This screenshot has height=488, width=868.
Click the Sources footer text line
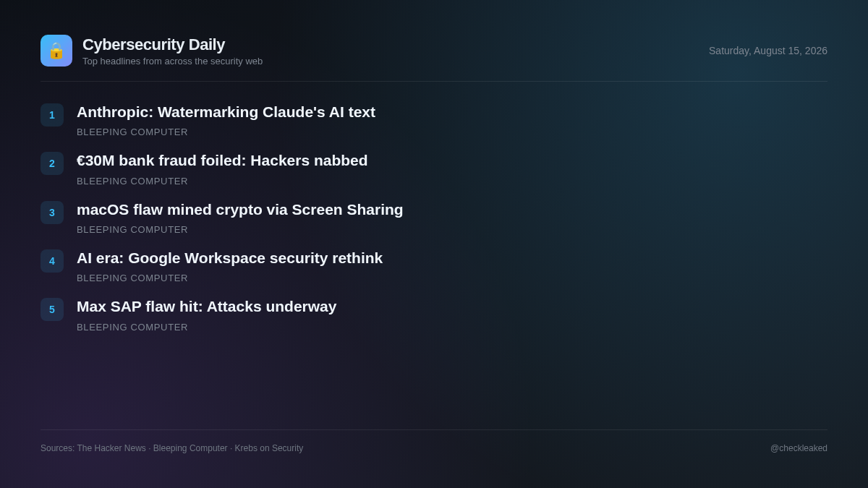coord(172,448)
